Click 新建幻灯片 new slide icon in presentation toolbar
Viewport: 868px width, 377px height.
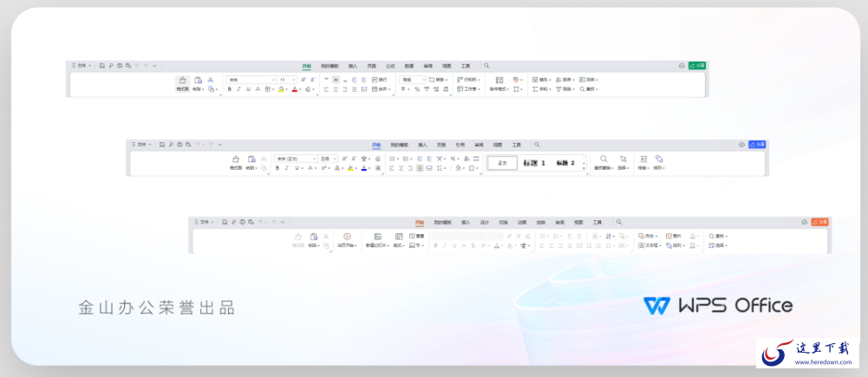pyautogui.click(x=377, y=237)
